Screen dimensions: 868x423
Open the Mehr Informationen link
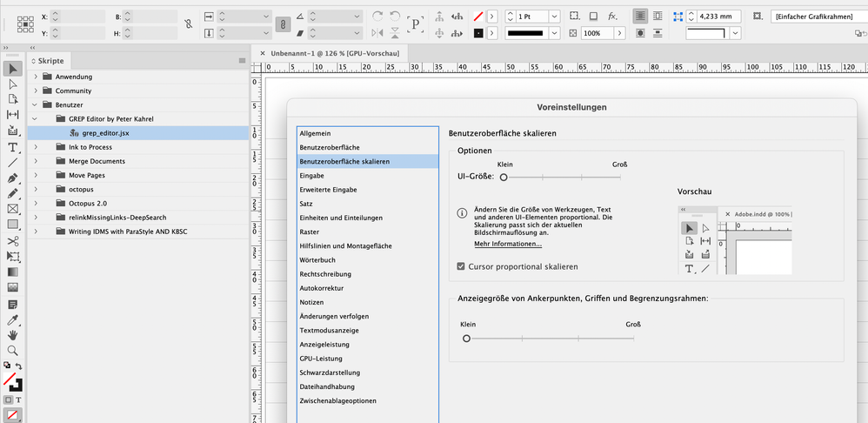(508, 244)
